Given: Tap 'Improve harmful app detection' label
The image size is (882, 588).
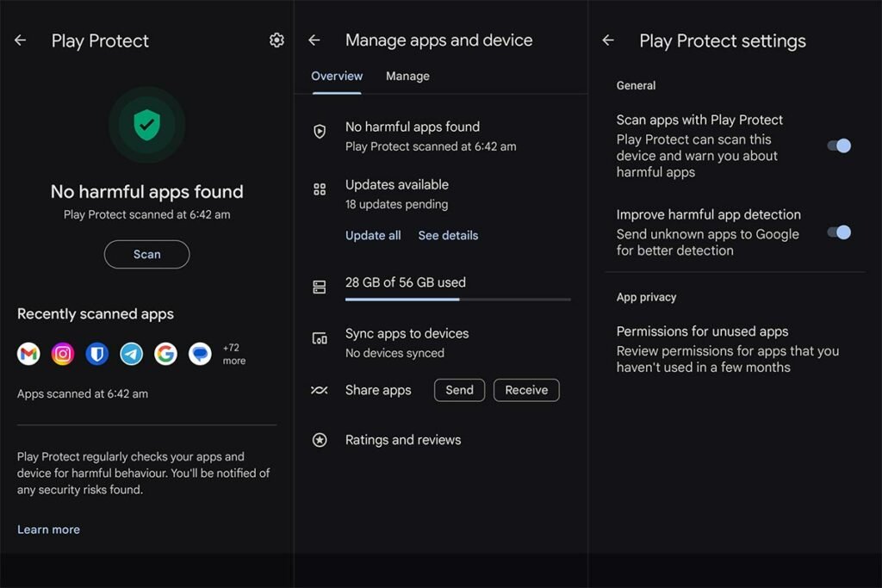Looking at the screenshot, I should point(708,214).
